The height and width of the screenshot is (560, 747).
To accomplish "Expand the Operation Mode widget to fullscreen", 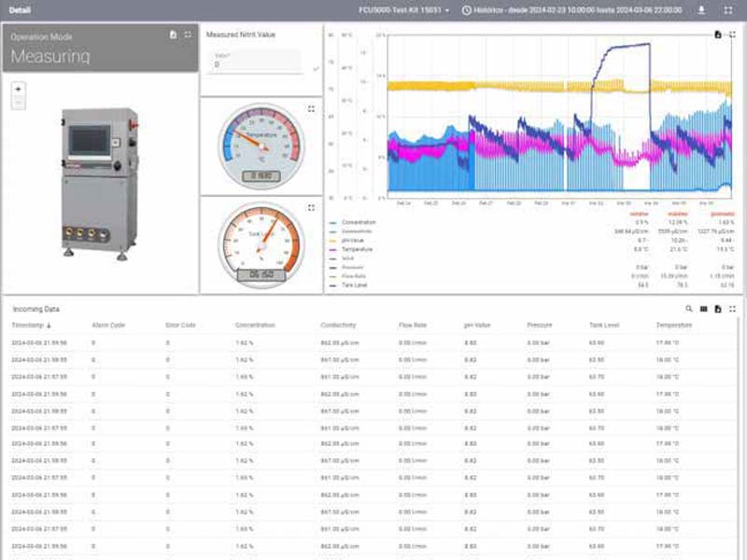I will coord(188,35).
